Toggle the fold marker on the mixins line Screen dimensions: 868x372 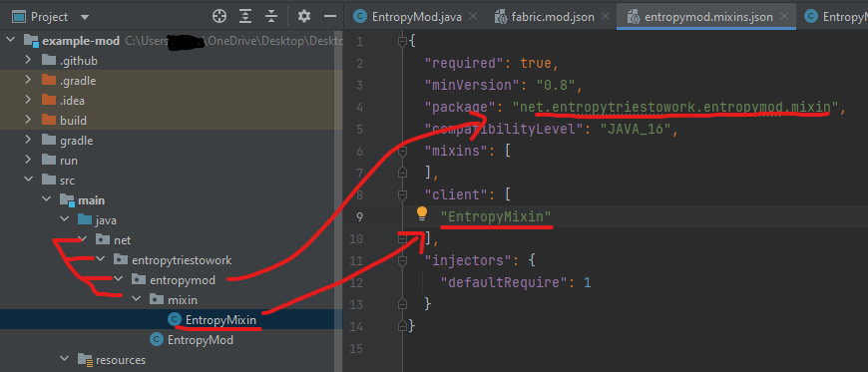402,151
